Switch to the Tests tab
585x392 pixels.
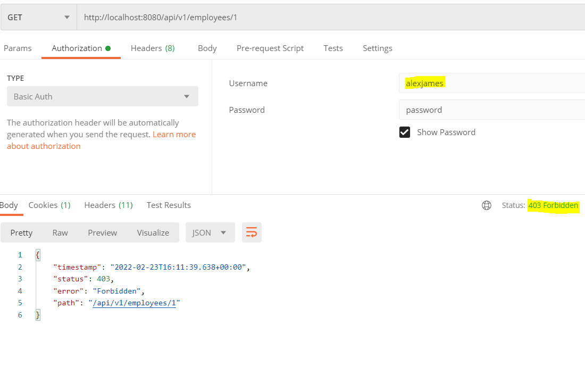click(x=333, y=48)
